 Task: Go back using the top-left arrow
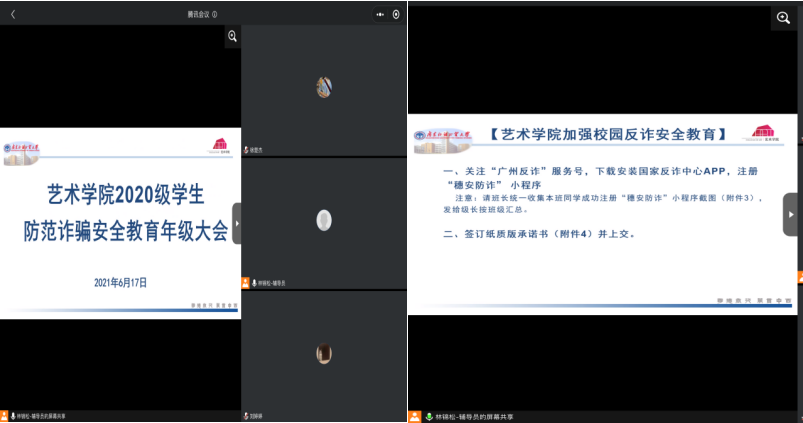tap(13, 14)
